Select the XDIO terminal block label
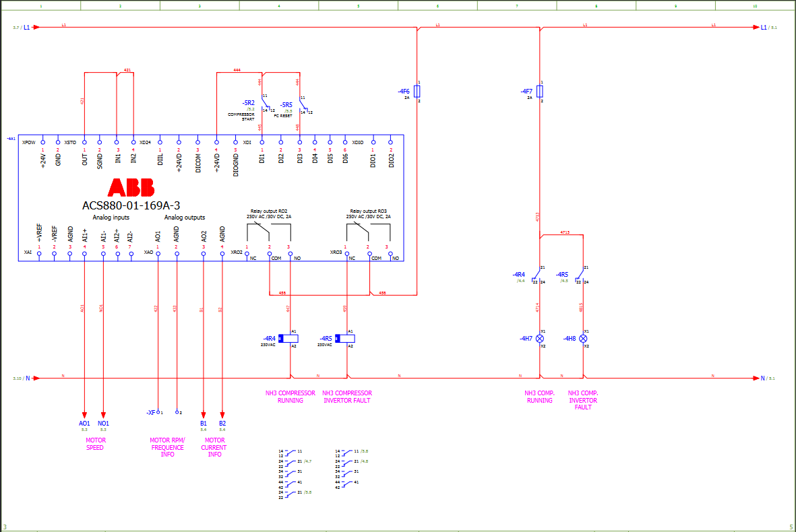796x532 pixels. pos(358,143)
